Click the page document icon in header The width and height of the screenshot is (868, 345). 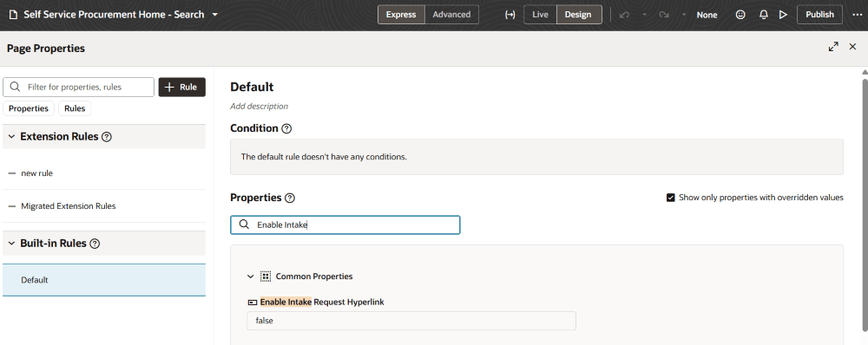pyautogui.click(x=14, y=15)
